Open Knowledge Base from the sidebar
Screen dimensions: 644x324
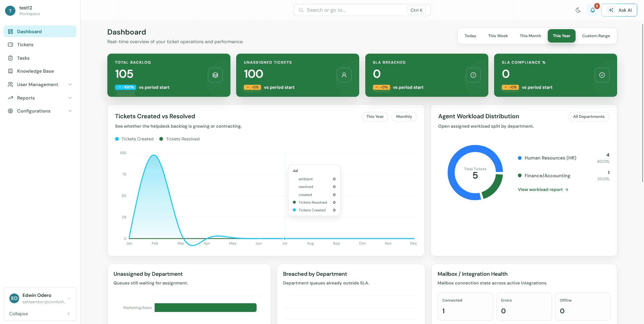(x=40, y=71)
